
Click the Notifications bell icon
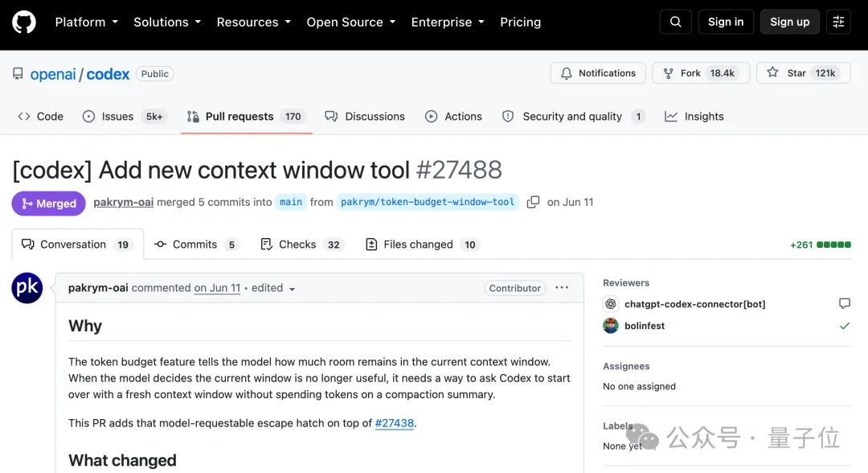coord(567,73)
